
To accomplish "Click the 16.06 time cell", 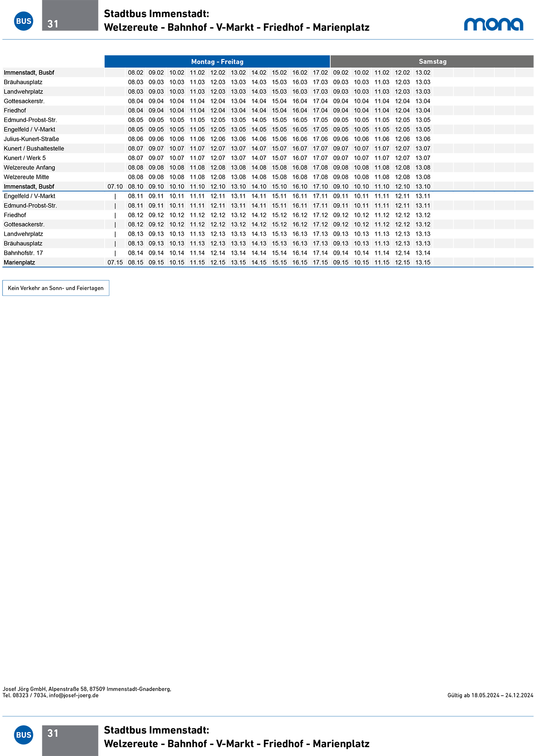I will click(x=300, y=139).
